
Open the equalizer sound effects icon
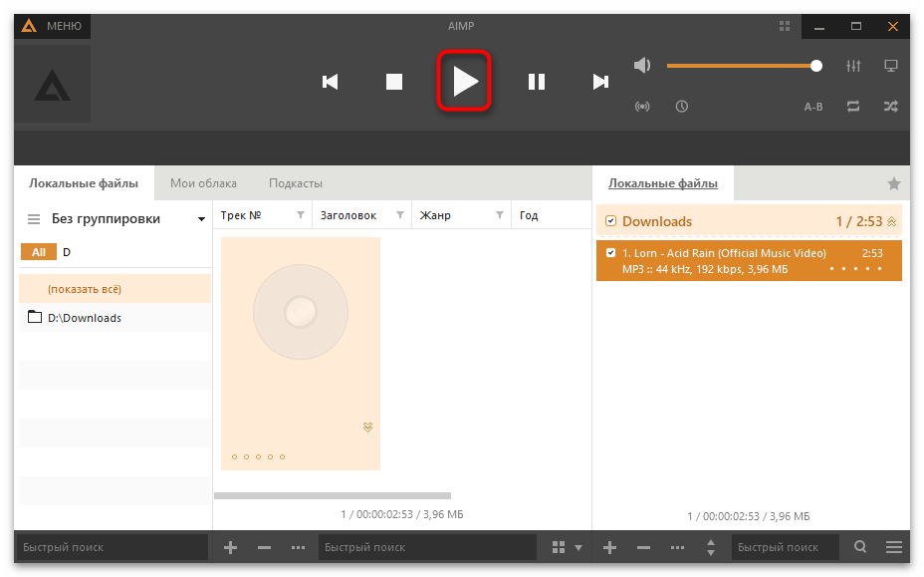coord(853,66)
